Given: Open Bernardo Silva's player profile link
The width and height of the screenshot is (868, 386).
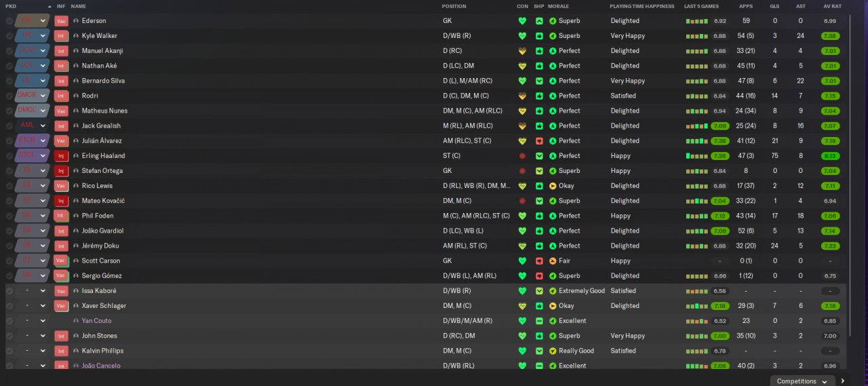Looking at the screenshot, I should coord(103,81).
